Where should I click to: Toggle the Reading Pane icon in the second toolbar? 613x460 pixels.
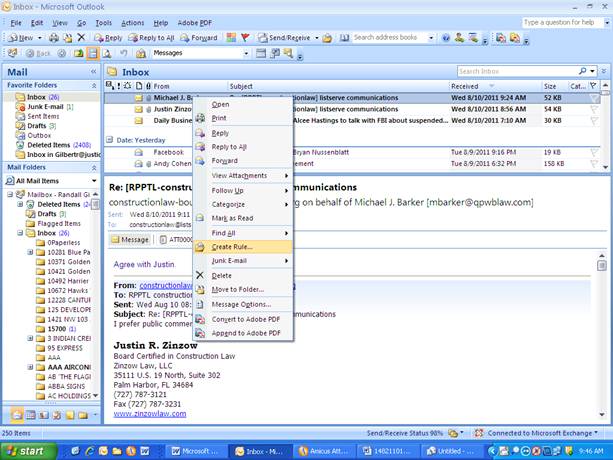click(93, 53)
